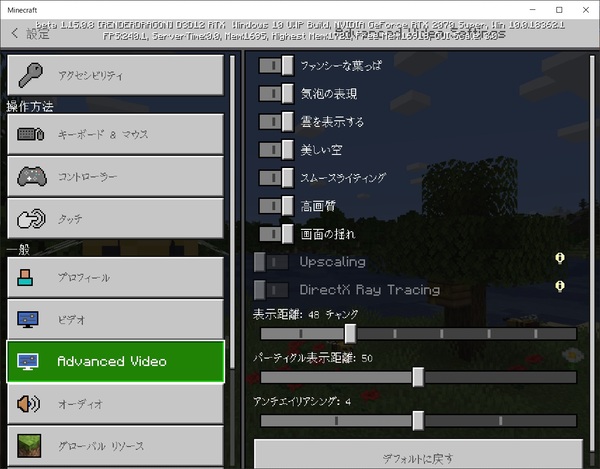Viewport: 600px width, 469px height.
Task: Toggle the DirectX Ray Tracing switch
Action: (271, 290)
